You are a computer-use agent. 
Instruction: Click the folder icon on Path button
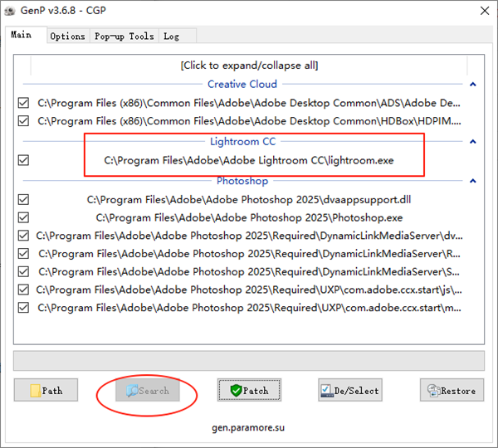tap(35, 391)
